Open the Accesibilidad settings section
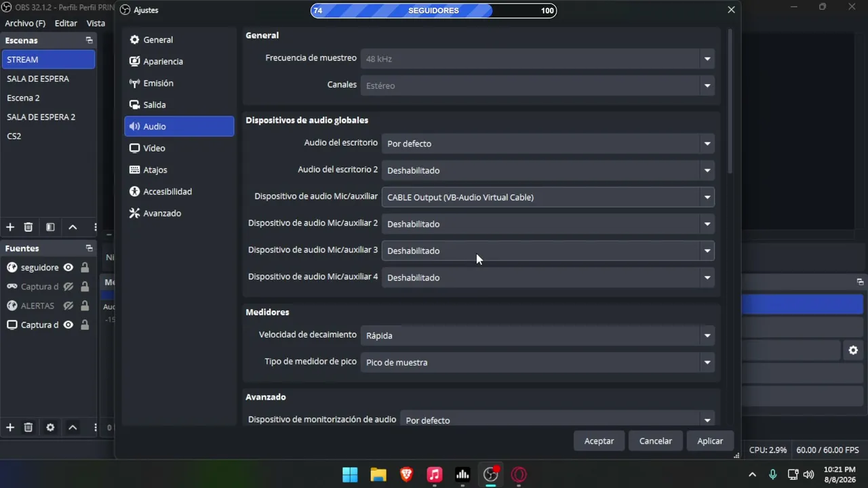This screenshot has width=868, height=488. tap(179, 192)
